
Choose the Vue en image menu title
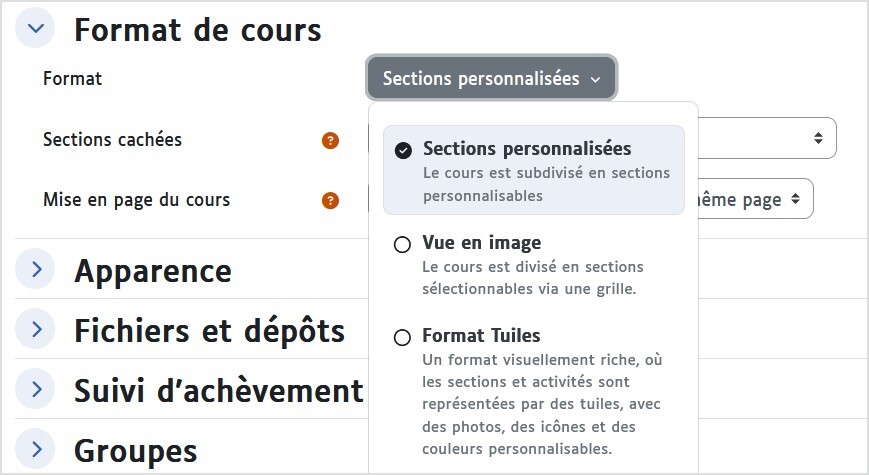[x=482, y=243]
